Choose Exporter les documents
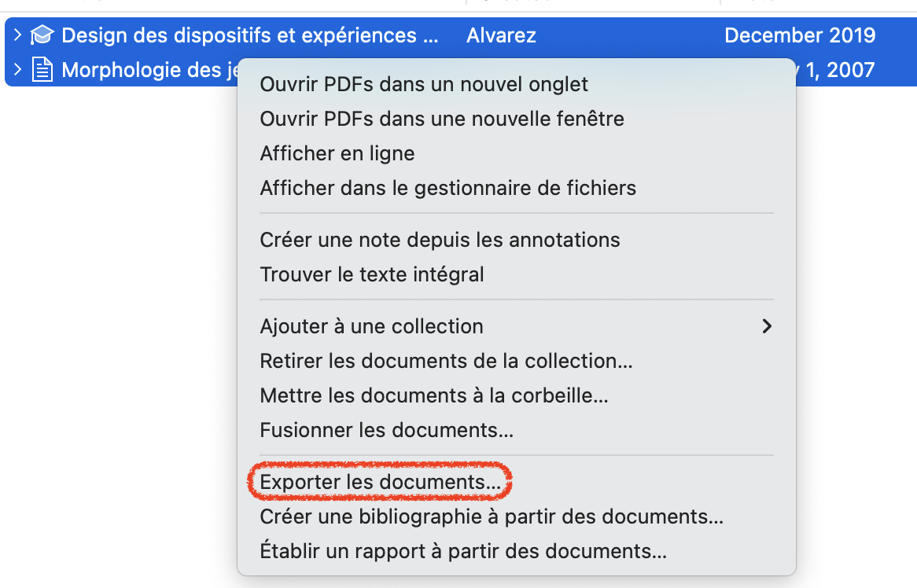Viewport: 917px width, 588px height. 381,482
